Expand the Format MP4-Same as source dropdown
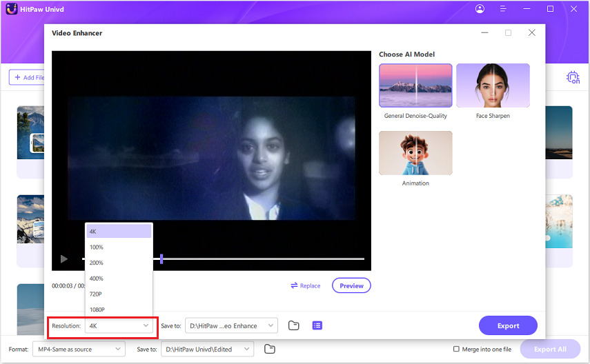The image size is (590, 364). click(78, 349)
